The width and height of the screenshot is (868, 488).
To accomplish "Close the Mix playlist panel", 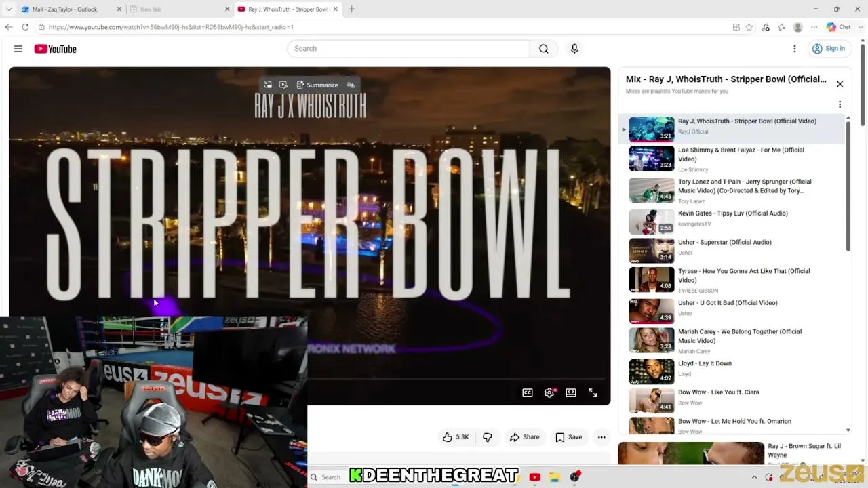I will [840, 84].
